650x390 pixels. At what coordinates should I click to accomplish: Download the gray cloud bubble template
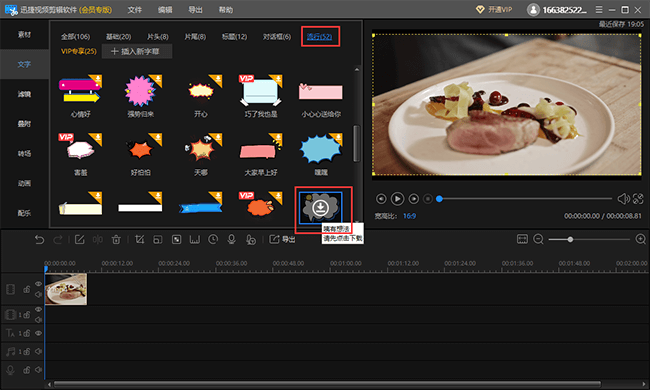coord(320,208)
